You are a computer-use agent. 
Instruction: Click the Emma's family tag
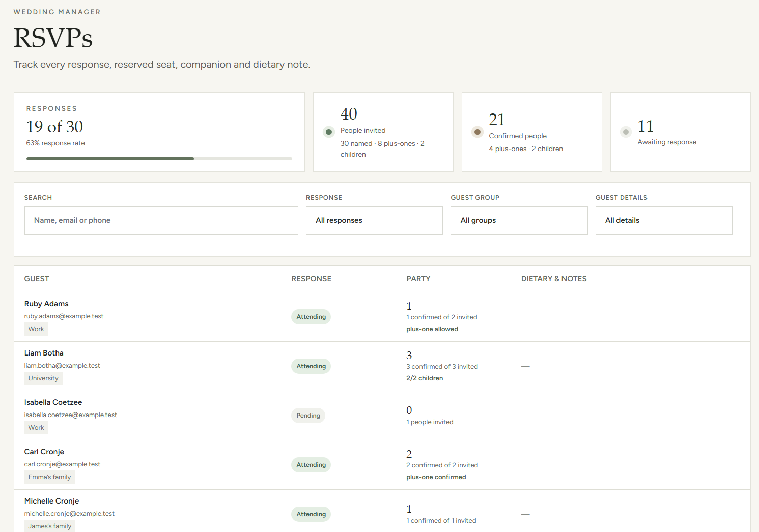click(x=49, y=477)
